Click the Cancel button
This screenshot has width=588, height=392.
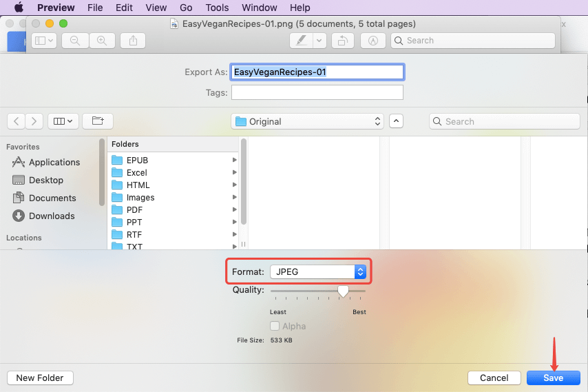[494, 378]
